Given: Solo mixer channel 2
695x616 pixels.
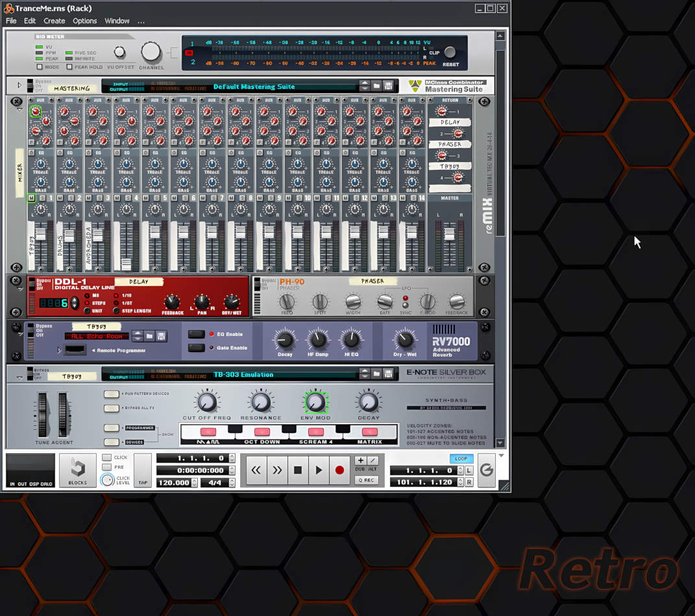Looking at the screenshot, I should tap(71, 198).
